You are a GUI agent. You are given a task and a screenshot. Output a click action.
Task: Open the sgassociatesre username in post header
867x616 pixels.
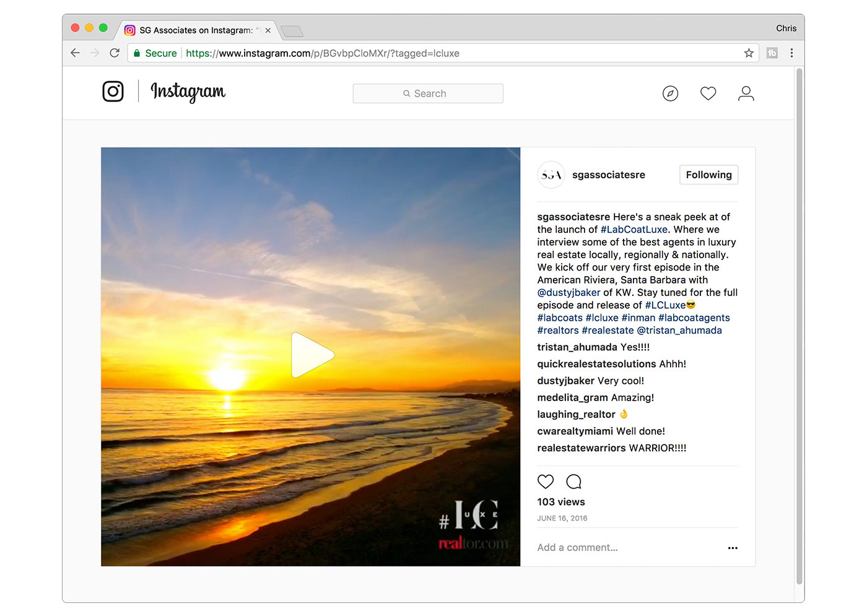tap(609, 175)
